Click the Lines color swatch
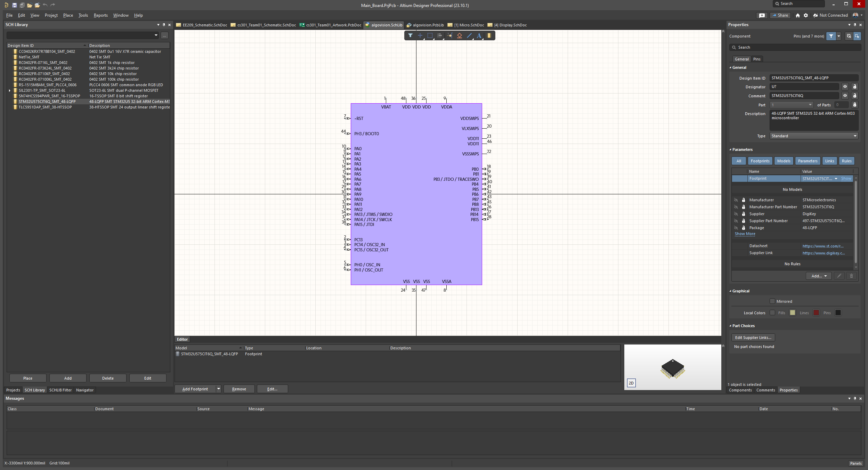This screenshot has width=868, height=470. pyautogui.click(x=816, y=313)
